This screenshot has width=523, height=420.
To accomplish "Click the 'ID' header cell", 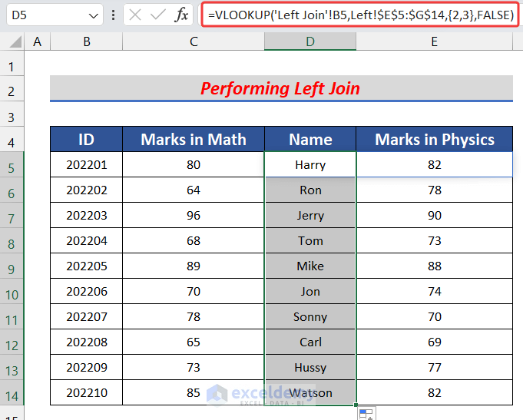I will point(86,139).
